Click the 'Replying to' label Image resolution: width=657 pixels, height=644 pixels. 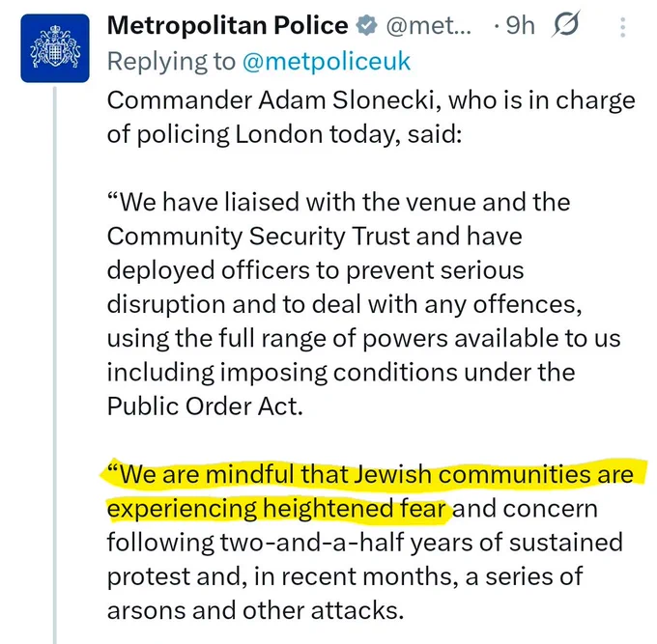(171, 62)
